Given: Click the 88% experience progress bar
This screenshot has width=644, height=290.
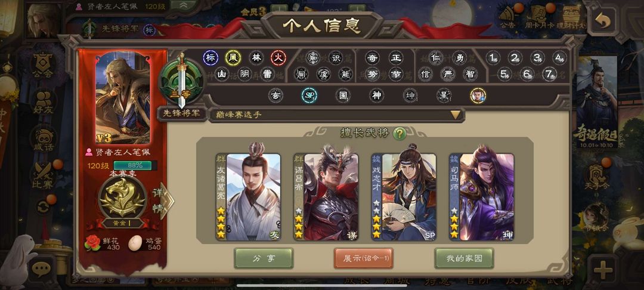Looking at the screenshot, I should [132, 165].
